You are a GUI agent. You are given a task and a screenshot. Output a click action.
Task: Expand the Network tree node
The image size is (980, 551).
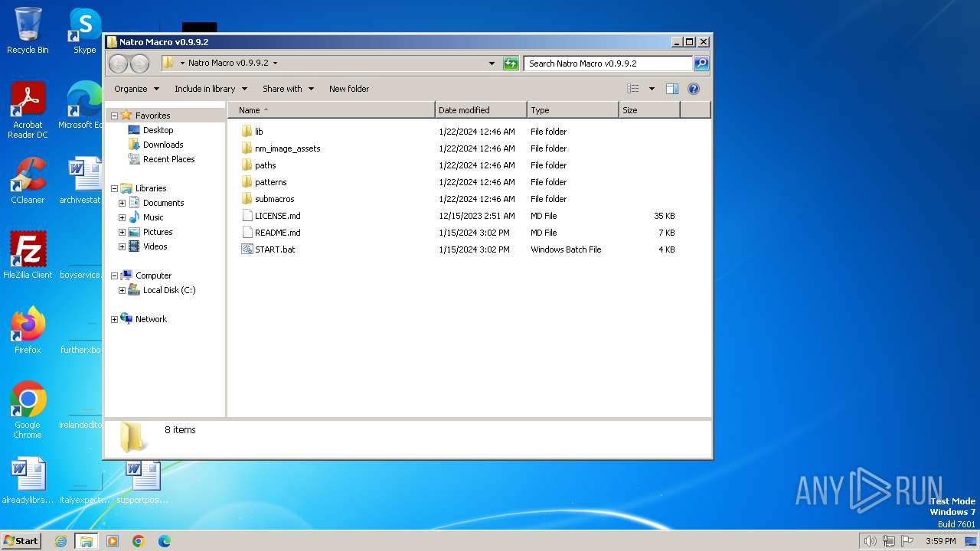coord(114,319)
